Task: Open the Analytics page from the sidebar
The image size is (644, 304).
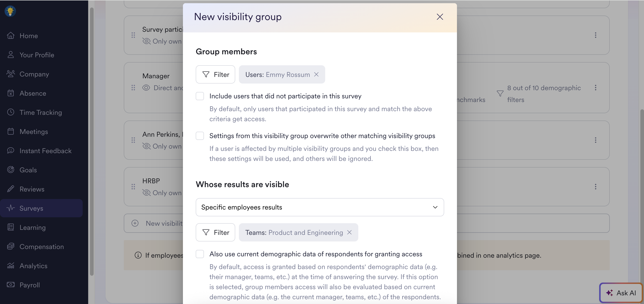Action: [33, 266]
